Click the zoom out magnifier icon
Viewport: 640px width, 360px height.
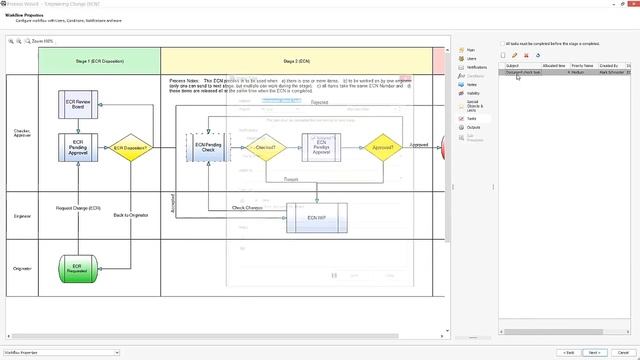click(x=19, y=41)
